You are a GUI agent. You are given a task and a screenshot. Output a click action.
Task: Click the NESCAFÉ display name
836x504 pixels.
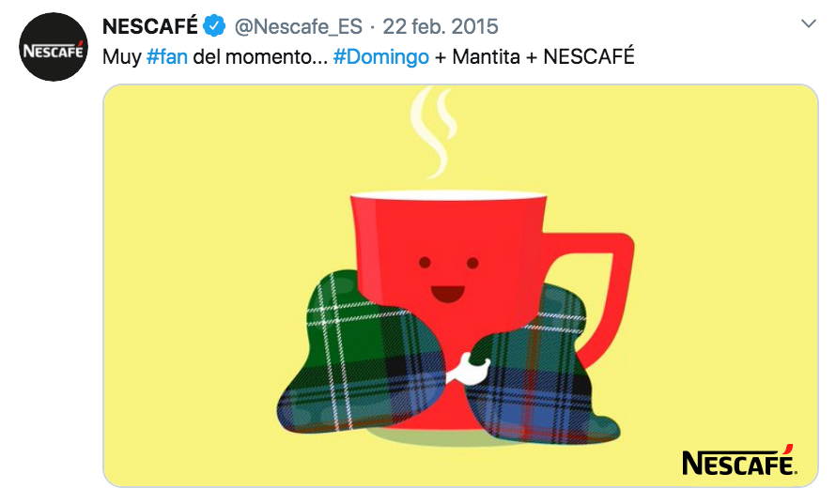tap(149, 26)
